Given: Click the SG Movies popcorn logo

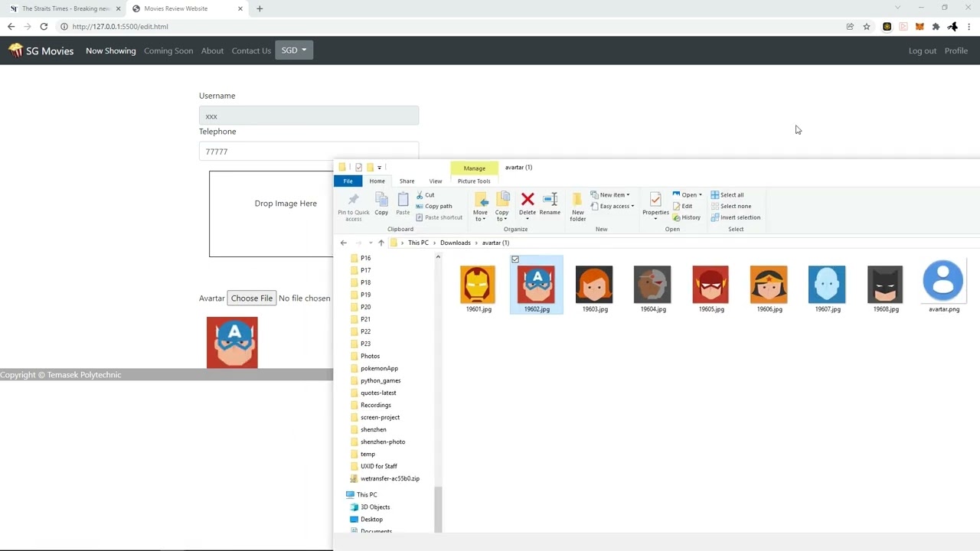Looking at the screenshot, I should pos(15,51).
